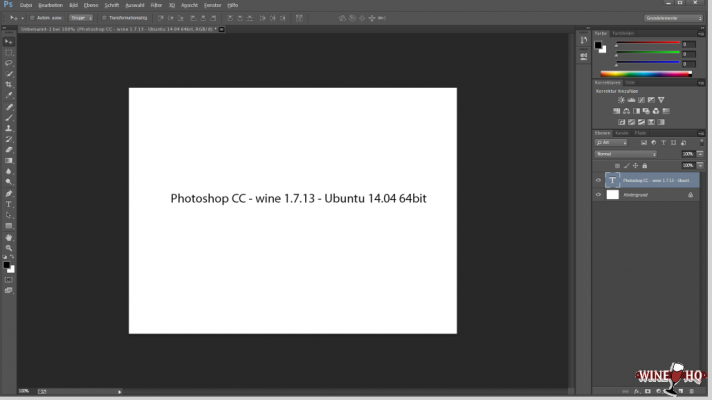This screenshot has width=712, height=400.
Task: Click the zoom percentage field in status bar
Action: (24, 391)
